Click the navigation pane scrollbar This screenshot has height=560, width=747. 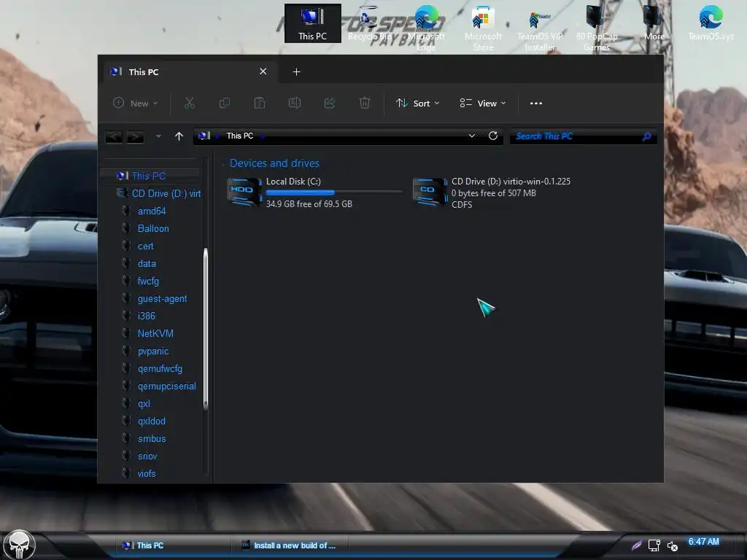(x=206, y=329)
